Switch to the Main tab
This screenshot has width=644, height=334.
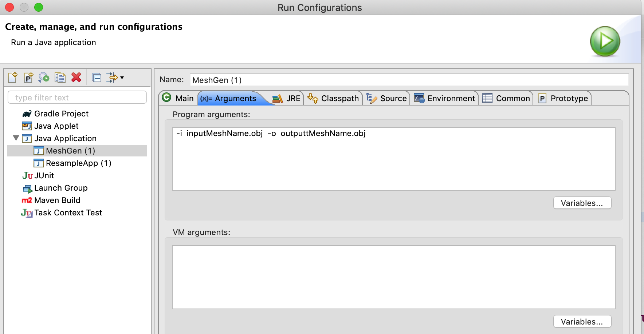coord(178,98)
